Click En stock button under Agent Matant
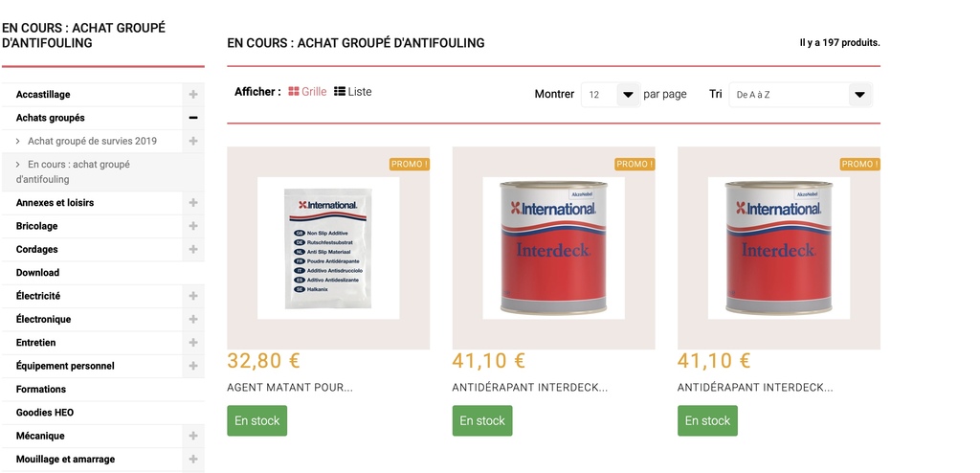Viewport: 980px width, 473px height. (x=256, y=420)
